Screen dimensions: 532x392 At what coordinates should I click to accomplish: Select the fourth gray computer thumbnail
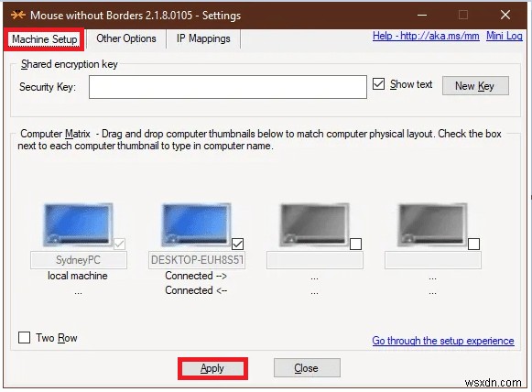pyautogui.click(x=432, y=224)
